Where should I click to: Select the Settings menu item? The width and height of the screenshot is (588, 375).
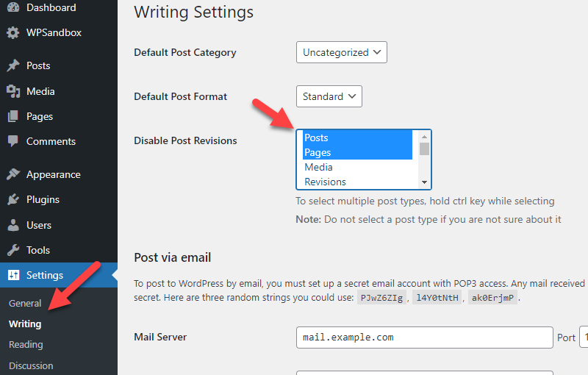click(59, 275)
